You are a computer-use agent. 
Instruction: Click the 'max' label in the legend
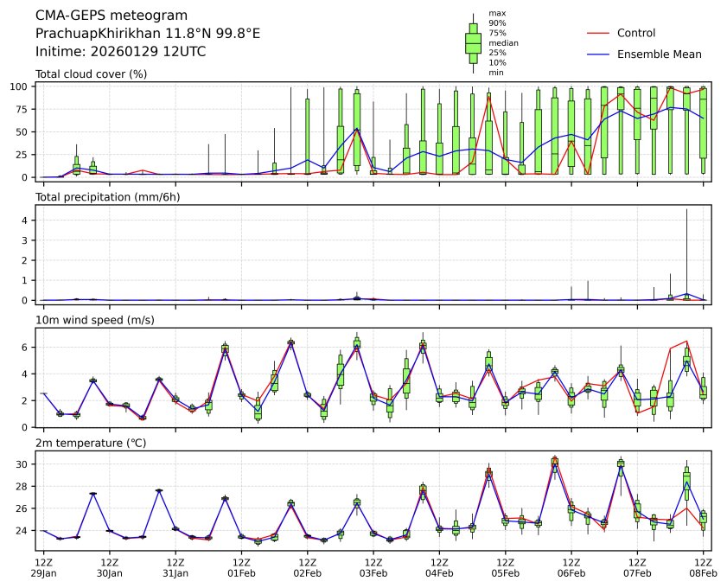coord(497,14)
